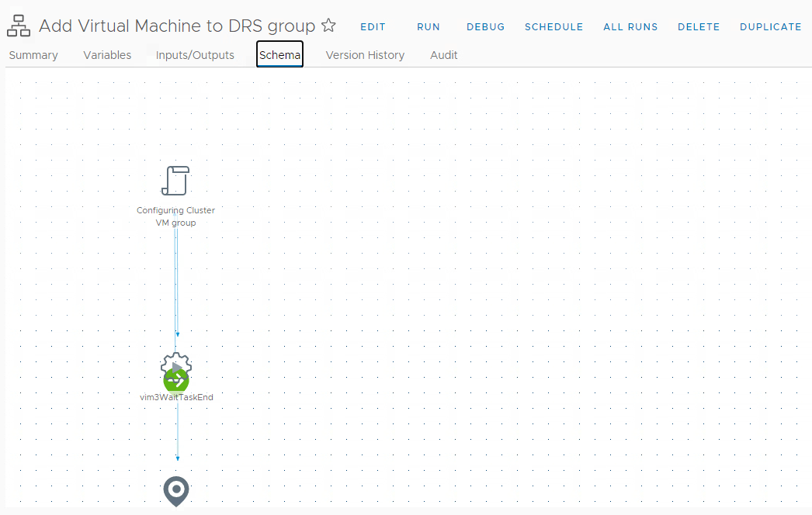Start DEBUG for this workflow

point(485,27)
